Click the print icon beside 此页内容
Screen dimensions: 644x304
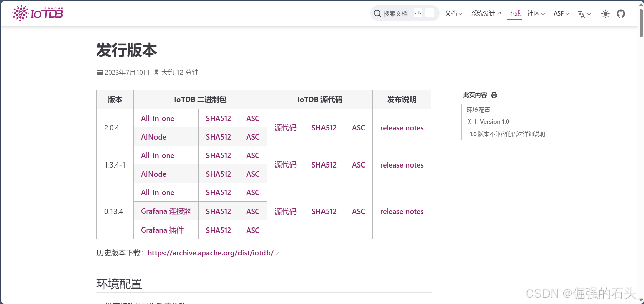pyautogui.click(x=494, y=95)
